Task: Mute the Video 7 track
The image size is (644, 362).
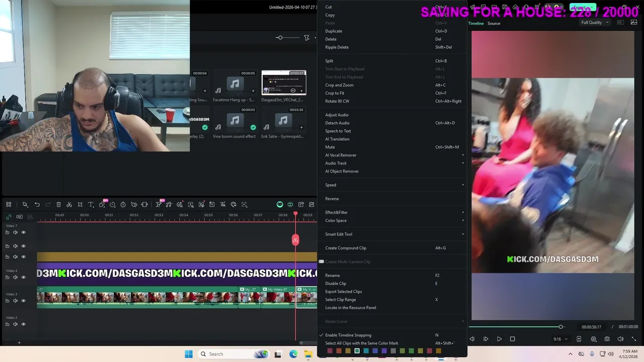Action: coord(15,232)
